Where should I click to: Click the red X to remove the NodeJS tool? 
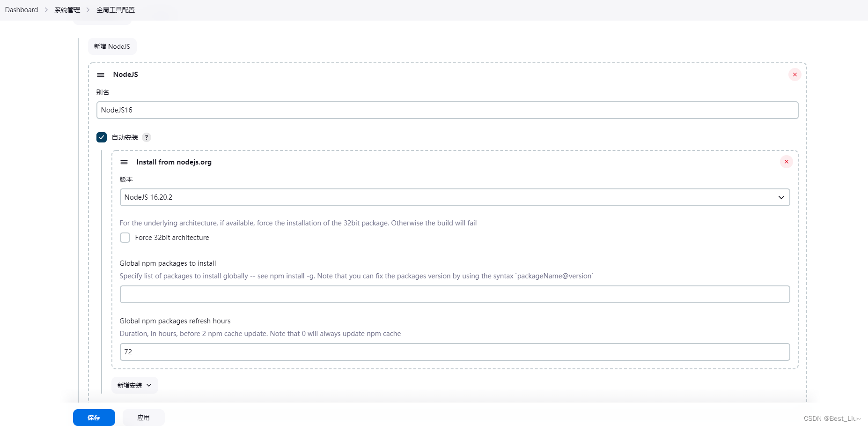(x=794, y=75)
